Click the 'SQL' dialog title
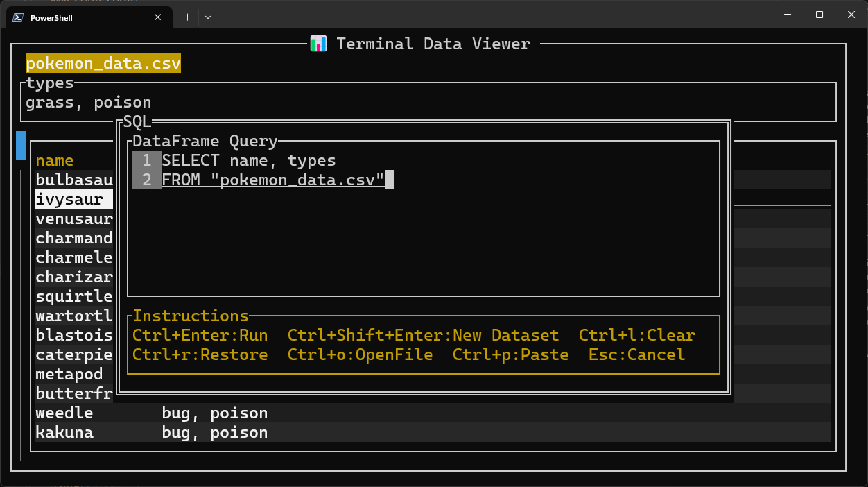Screen dimensions: 868x487 [137, 122]
